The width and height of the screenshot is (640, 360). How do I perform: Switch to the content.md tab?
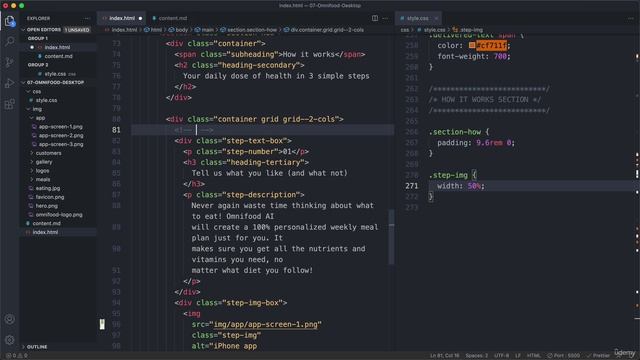click(x=169, y=18)
